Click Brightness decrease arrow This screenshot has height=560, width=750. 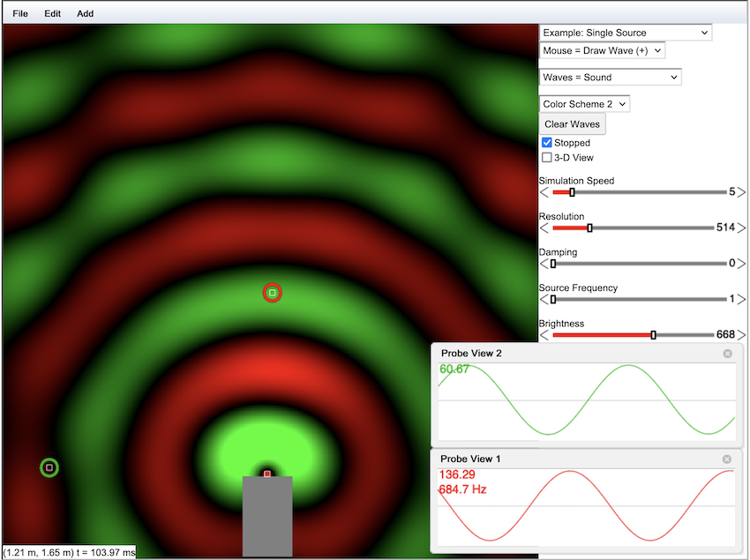click(544, 335)
